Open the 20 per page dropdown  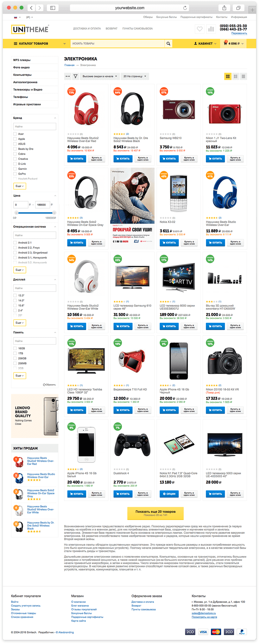click(x=135, y=76)
